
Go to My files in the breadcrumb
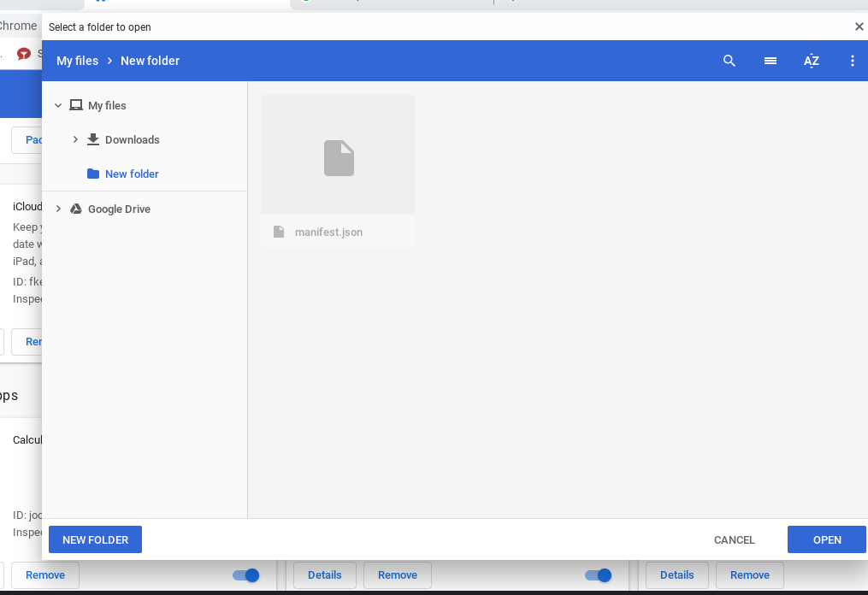pos(77,61)
